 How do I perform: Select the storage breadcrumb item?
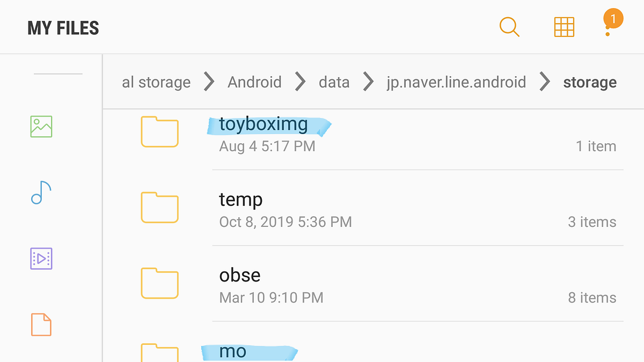click(590, 82)
